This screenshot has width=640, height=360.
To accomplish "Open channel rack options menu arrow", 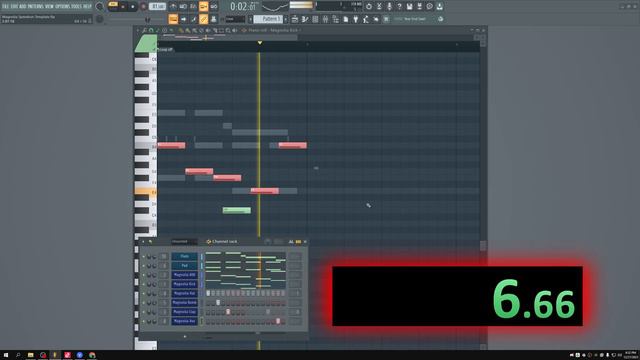I will (143, 242).
